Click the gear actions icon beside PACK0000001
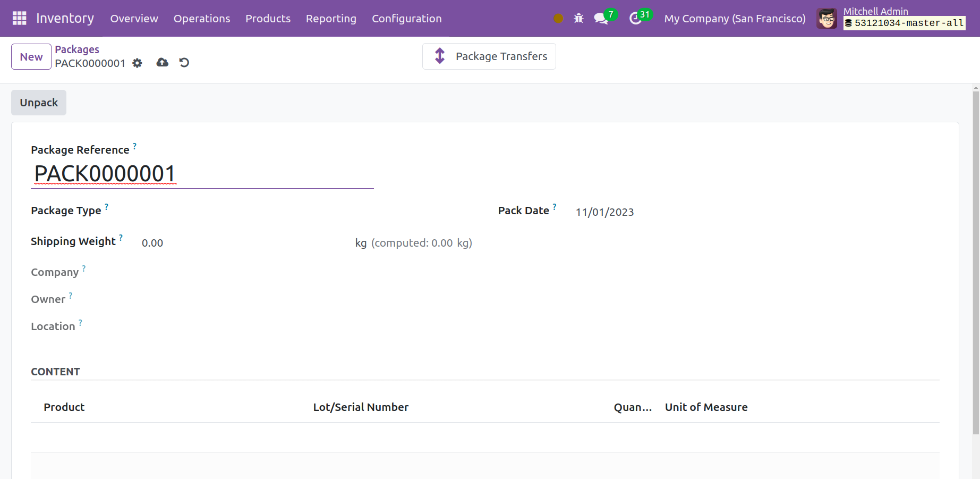This screenshot has height=479, width=980. 138,63
